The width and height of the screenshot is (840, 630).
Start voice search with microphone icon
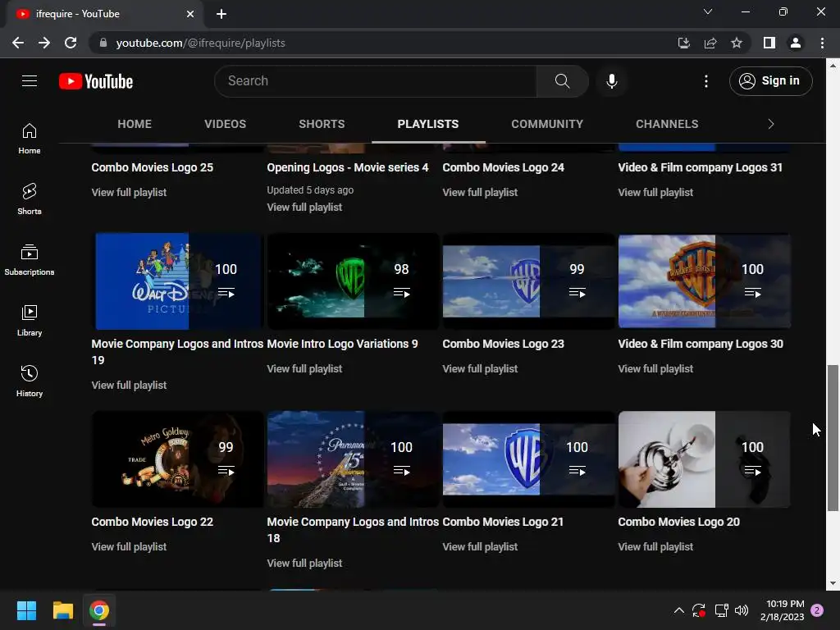612,81
